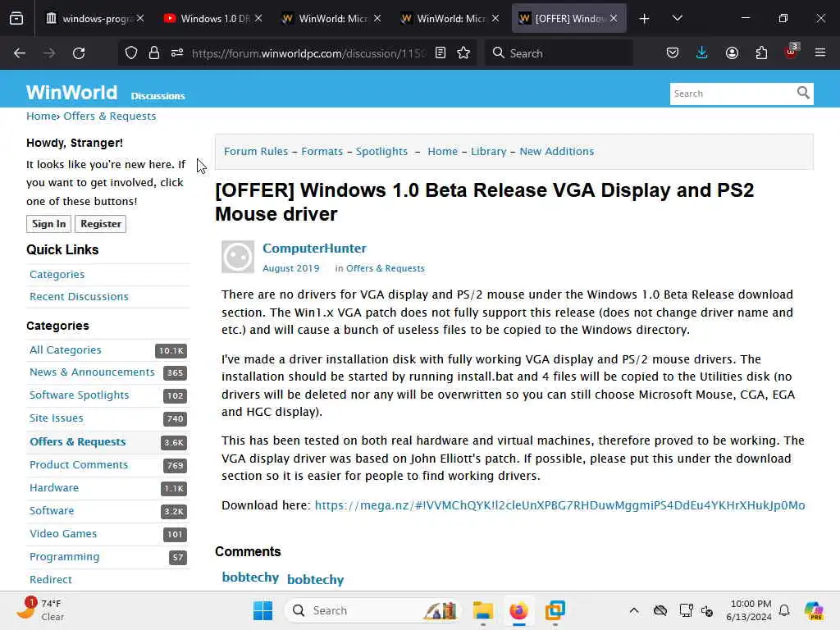
Task: Open the News & Announcements category
Action: point(92,372)
